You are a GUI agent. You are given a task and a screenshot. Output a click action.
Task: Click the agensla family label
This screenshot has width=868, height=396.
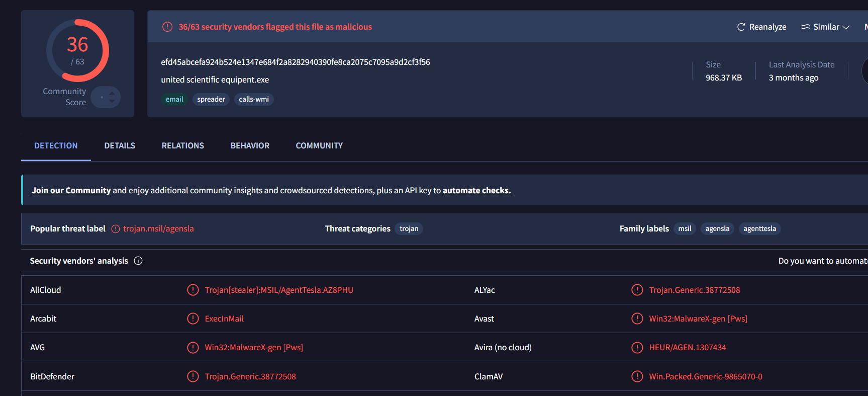click(x=717, y=228)
